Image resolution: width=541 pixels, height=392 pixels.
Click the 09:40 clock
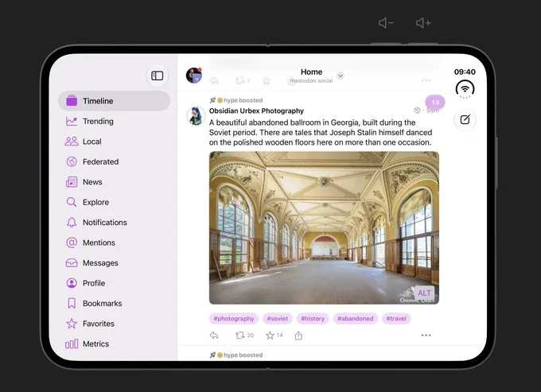tap(465, 72)
